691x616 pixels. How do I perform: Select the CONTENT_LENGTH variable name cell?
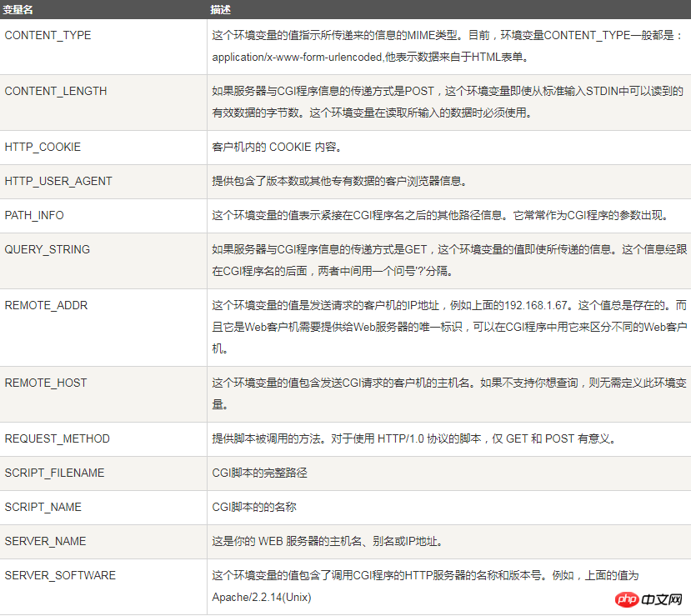103,103
